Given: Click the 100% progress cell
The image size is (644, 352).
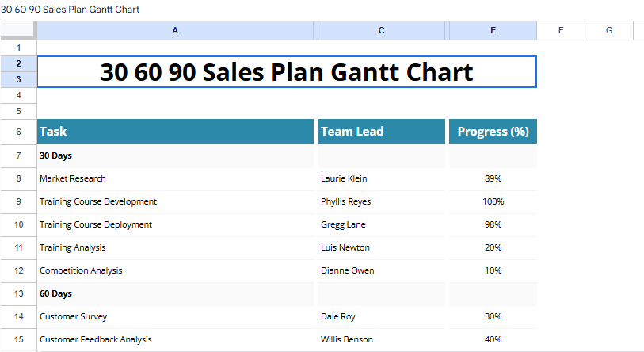Looking at the screenshot, I should [493, 201].
